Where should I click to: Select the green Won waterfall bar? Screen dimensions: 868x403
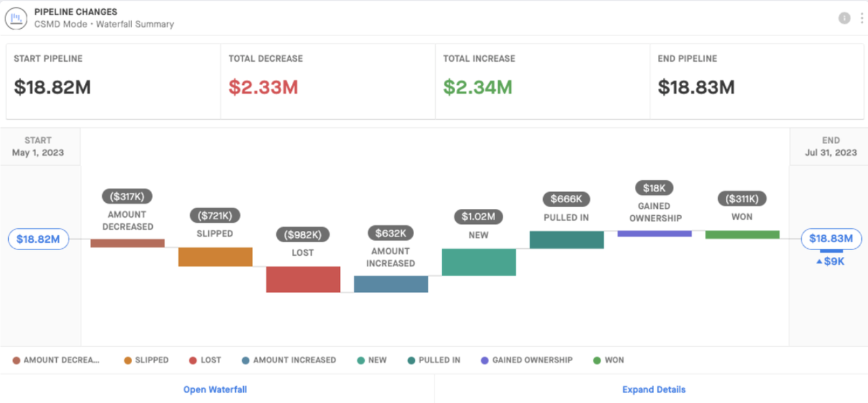pos(743,235)
